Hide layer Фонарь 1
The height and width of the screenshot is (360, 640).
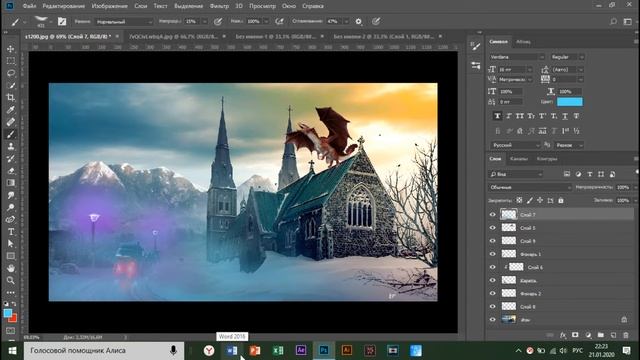point(493,254)
